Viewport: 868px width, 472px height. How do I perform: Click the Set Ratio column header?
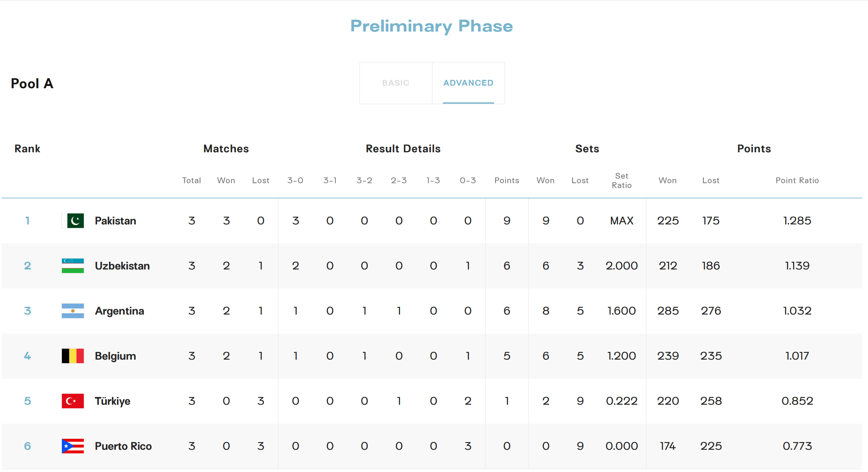point(621,180)
